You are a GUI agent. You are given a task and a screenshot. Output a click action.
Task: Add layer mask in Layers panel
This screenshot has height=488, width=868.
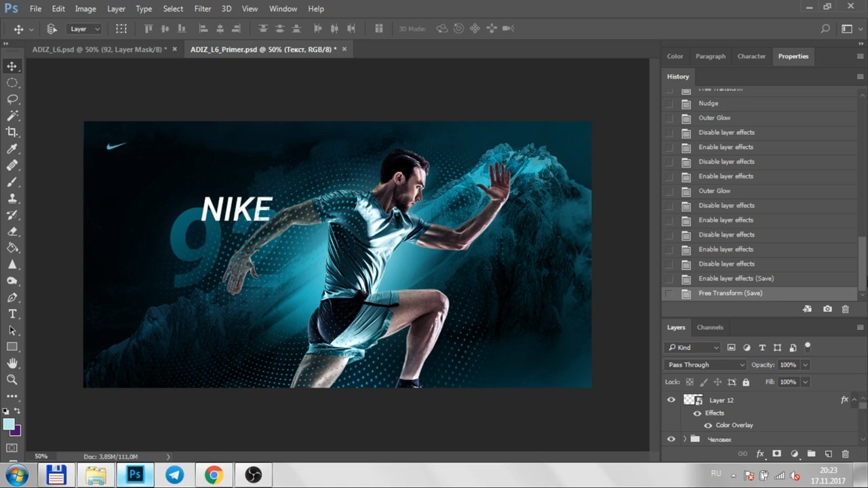coord(777,453)
